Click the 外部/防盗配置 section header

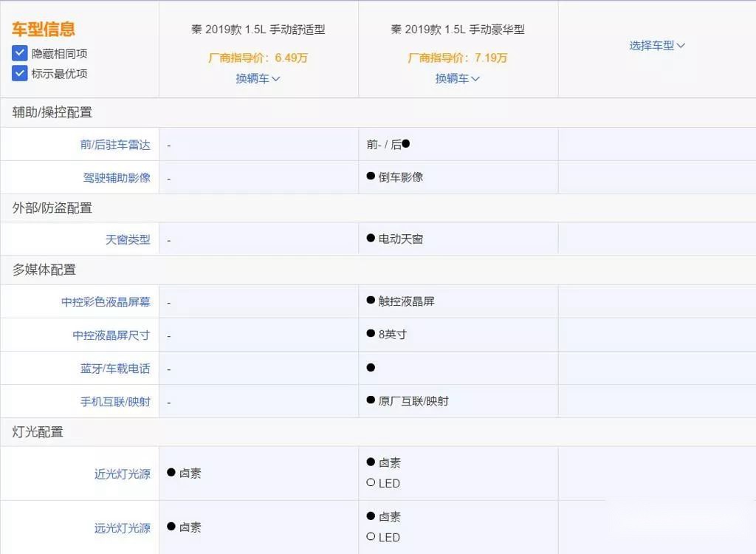(x=52, y=208)
